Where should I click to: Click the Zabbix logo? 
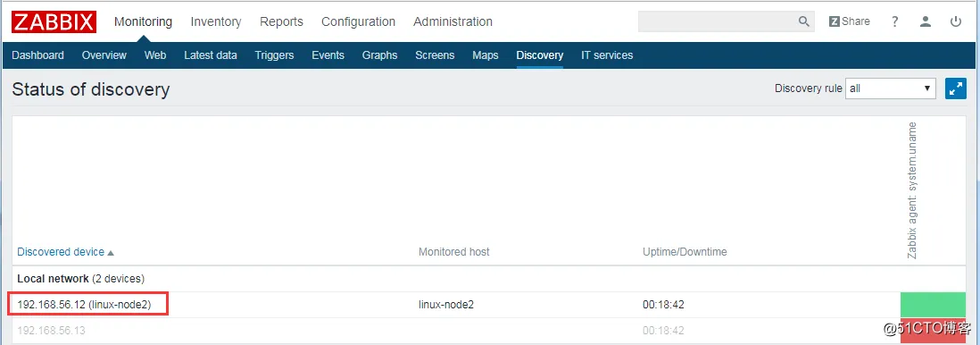tap(54, 21)
